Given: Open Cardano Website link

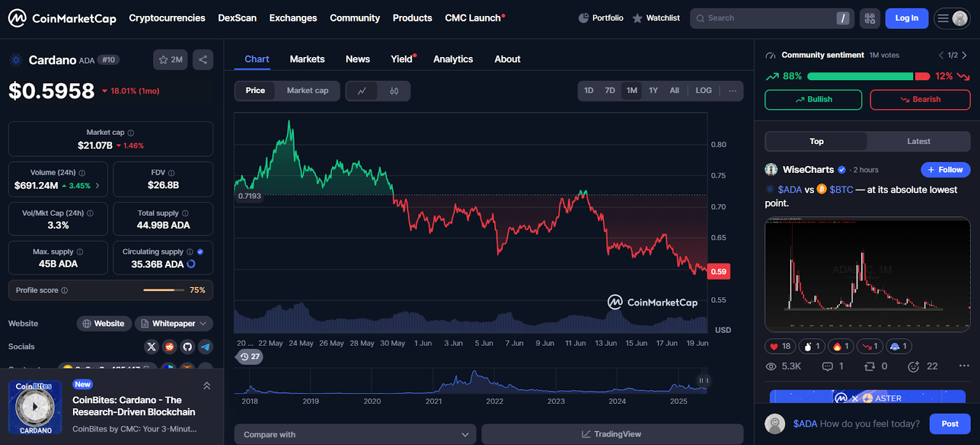Looking at the screenshot, I should pyautogui.click(x=104, y=324).
